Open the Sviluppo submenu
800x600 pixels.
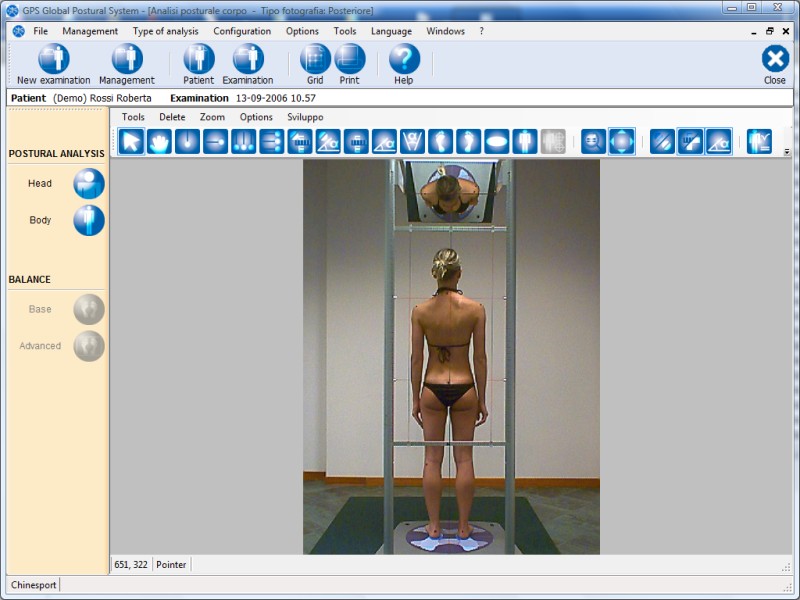click(305, 117)
